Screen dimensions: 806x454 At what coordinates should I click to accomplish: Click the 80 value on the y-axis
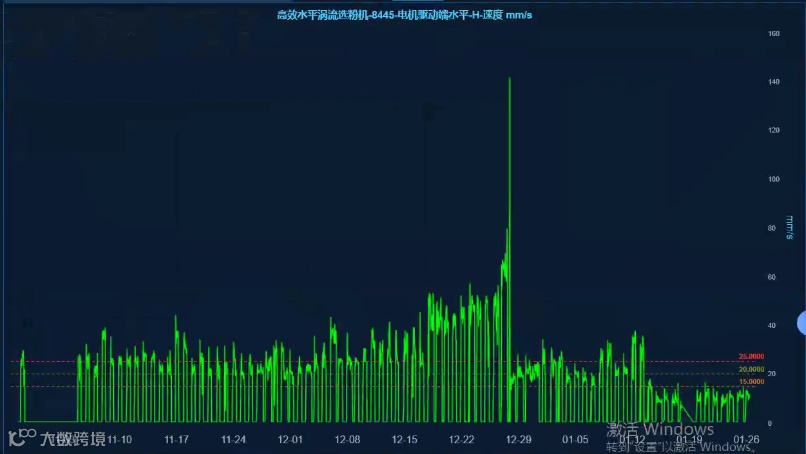point(772,228)
